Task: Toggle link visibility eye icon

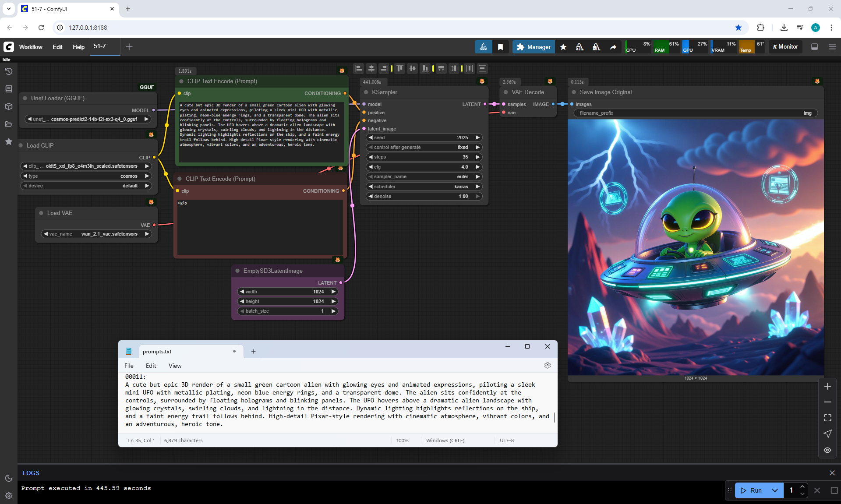Action: click(827, 450)
